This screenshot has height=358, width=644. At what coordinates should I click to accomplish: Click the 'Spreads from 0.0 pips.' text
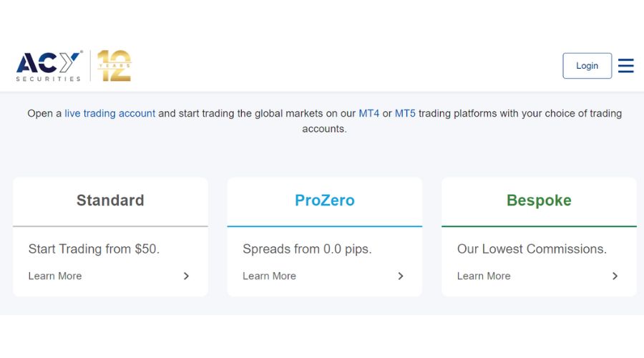point(307,249)
